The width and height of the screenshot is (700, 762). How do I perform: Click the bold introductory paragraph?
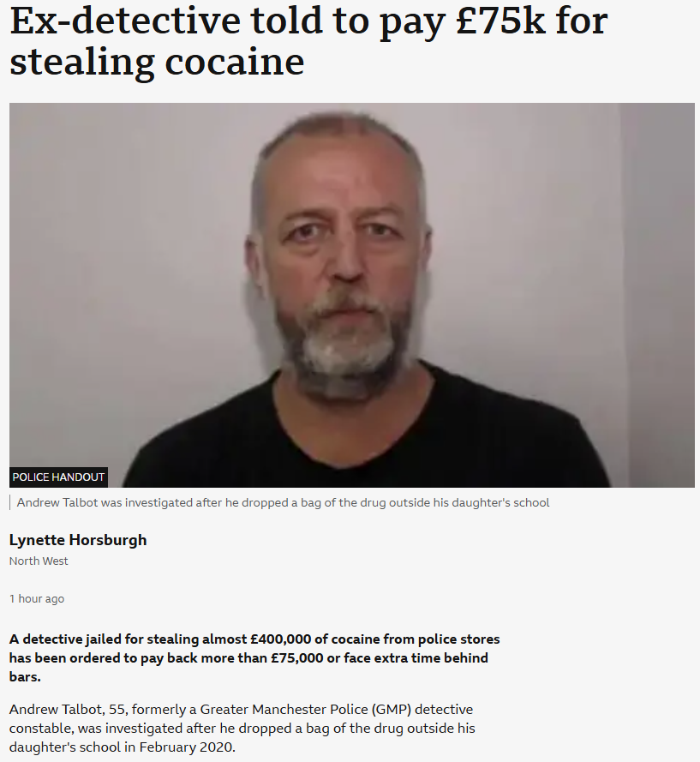(254, 657)
